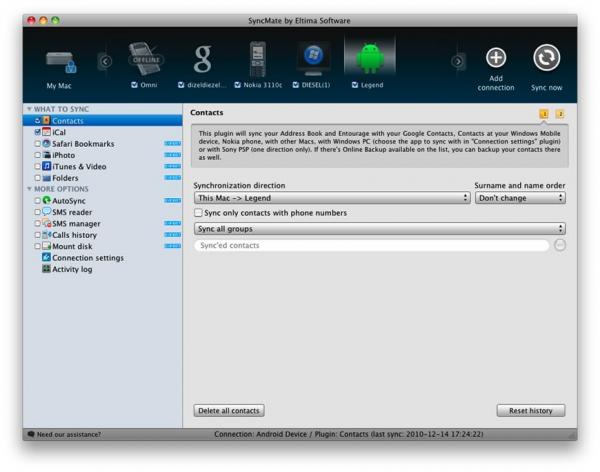Click the blue badge beside Safari Bookmarks
The width and height of the screenshot is (600, 472).
[173, 144]
